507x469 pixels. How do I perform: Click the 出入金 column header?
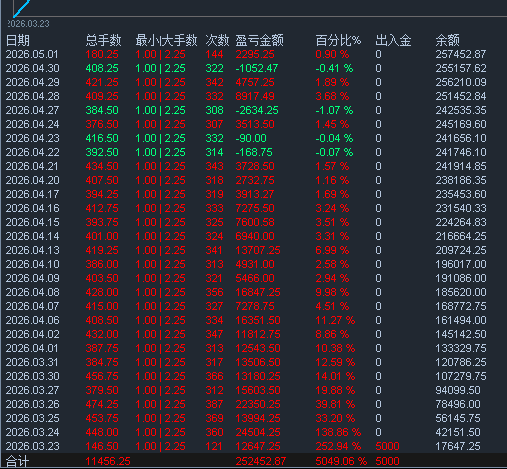(x=393, y=41)
